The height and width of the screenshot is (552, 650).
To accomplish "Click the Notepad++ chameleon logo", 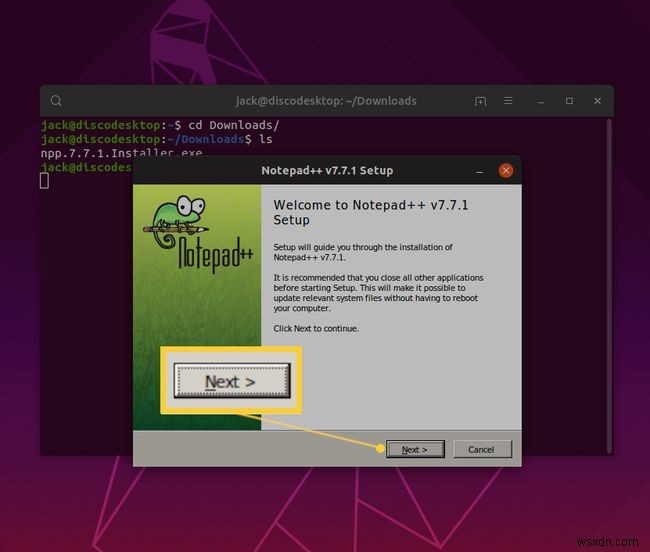I will point(197,234).
